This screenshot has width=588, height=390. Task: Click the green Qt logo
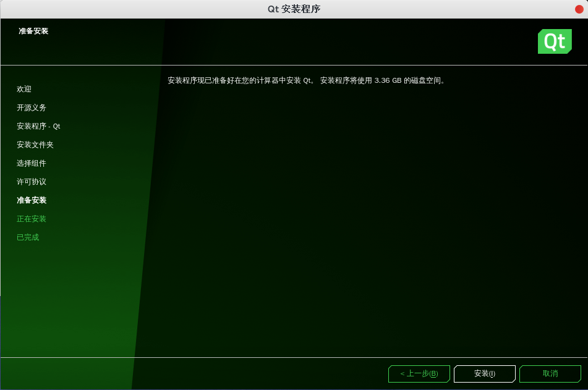pyautogui.click(x=554, y=41)
